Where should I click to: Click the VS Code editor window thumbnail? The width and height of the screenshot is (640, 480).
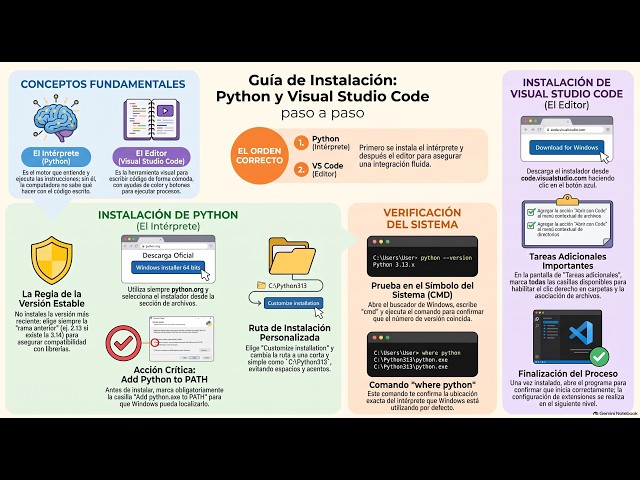[567, 337]
